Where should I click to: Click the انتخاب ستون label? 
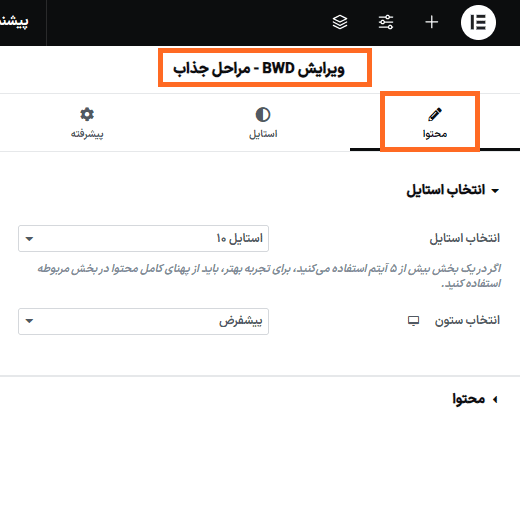[x=467, y=320]
